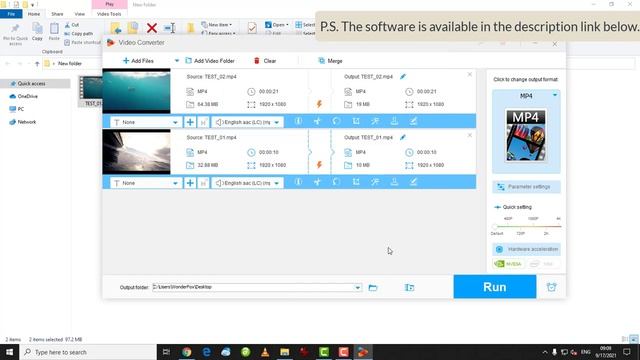This screenshot has height=360, width=640.
Task: Toggle NVIDIA acceleration option
Action: pos(508,264)
